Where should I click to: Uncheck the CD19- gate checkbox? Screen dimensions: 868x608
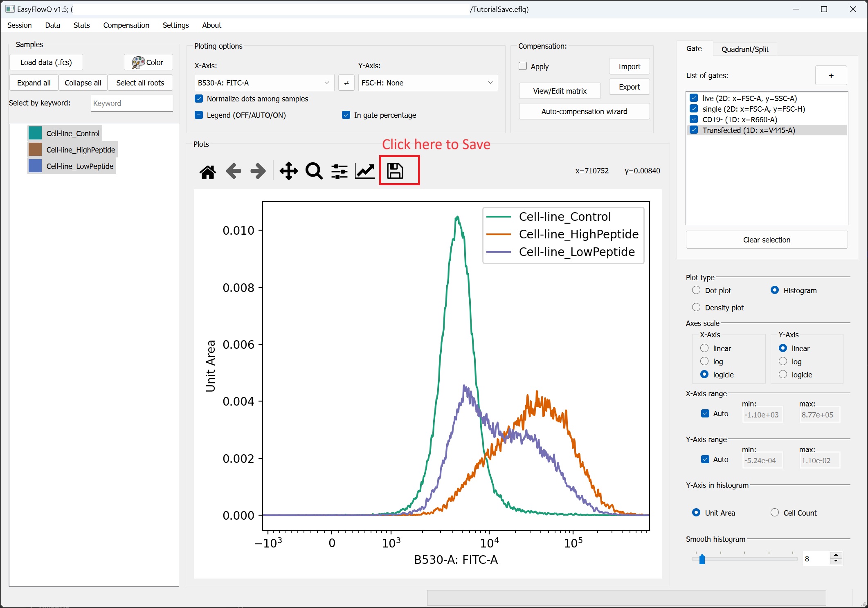pos(694,119)
